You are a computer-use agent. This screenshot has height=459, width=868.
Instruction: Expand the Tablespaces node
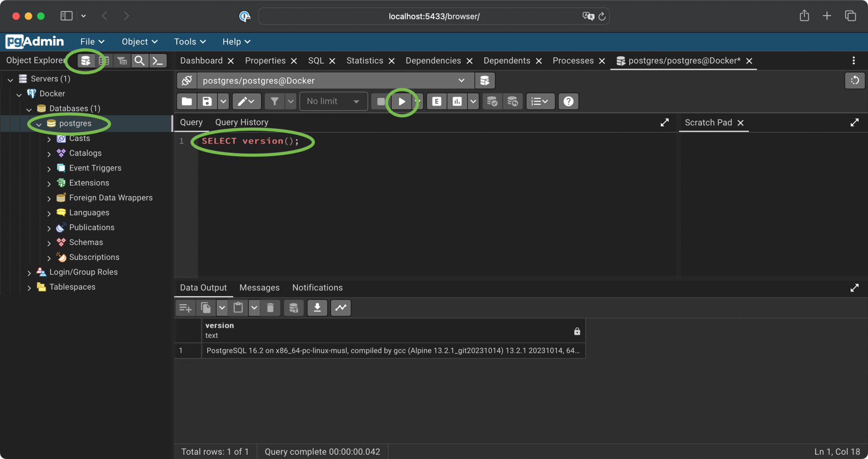[29, 287]
